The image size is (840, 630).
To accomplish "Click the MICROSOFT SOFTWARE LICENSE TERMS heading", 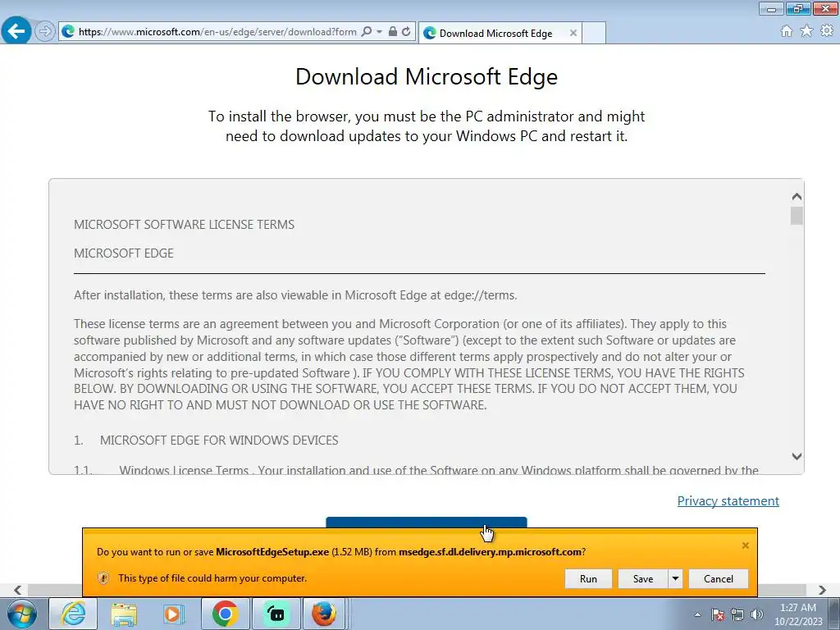I will 185,225.
